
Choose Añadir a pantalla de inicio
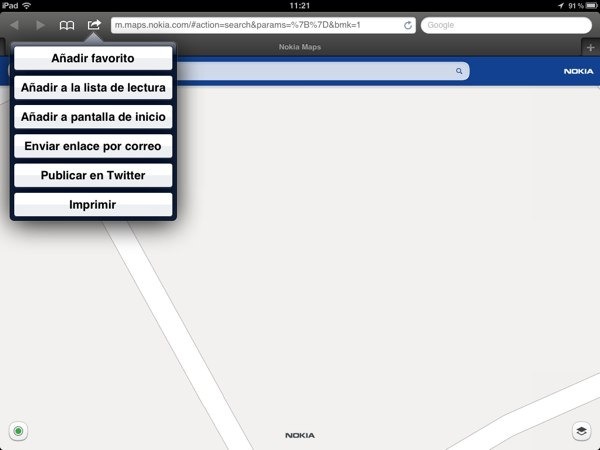coord(93,117)
